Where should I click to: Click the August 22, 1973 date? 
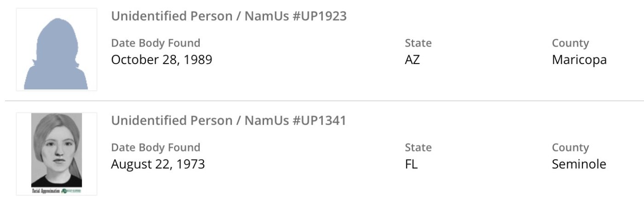[158, 164]
